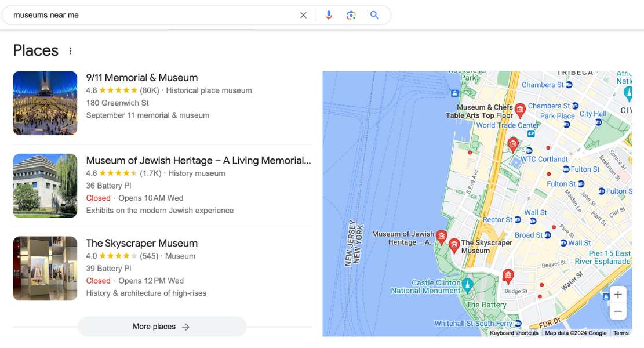Clear the search box with the X icon
The image size is (644, 348).
(x=303, y=15)
